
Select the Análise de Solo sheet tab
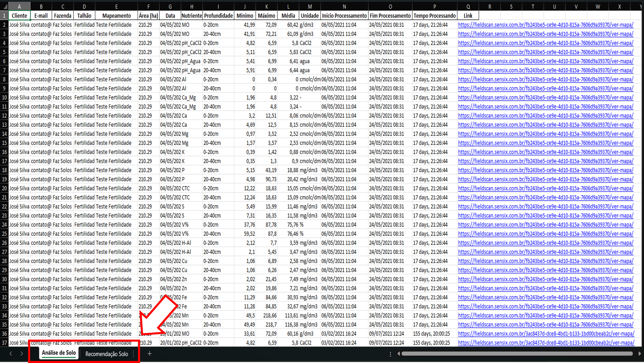click(59, 353)
